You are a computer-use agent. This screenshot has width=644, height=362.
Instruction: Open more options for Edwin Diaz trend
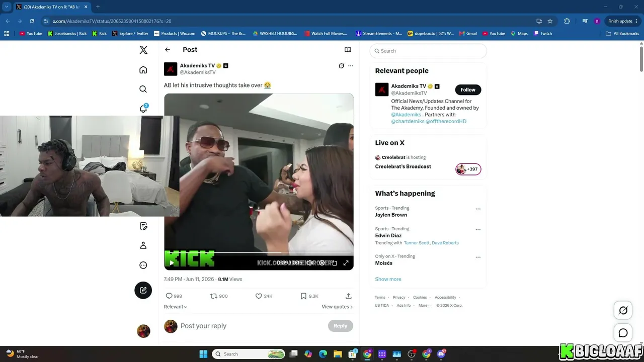pyautogui.click(x=478, y=230)
